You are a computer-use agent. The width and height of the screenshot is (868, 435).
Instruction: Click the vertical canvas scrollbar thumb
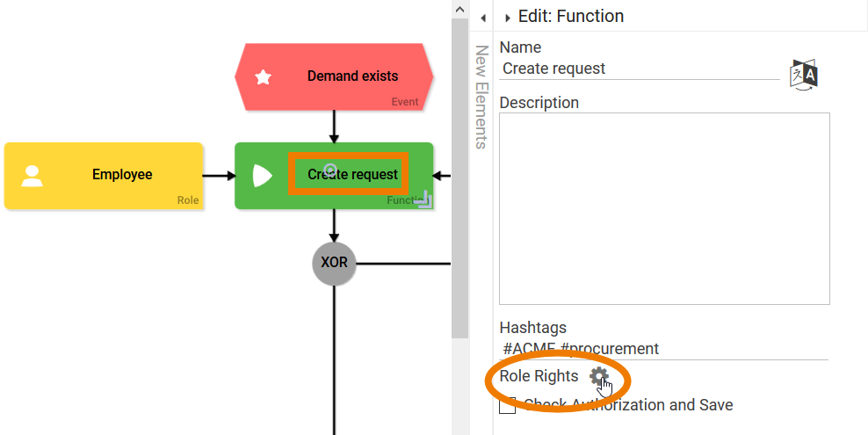459,176
